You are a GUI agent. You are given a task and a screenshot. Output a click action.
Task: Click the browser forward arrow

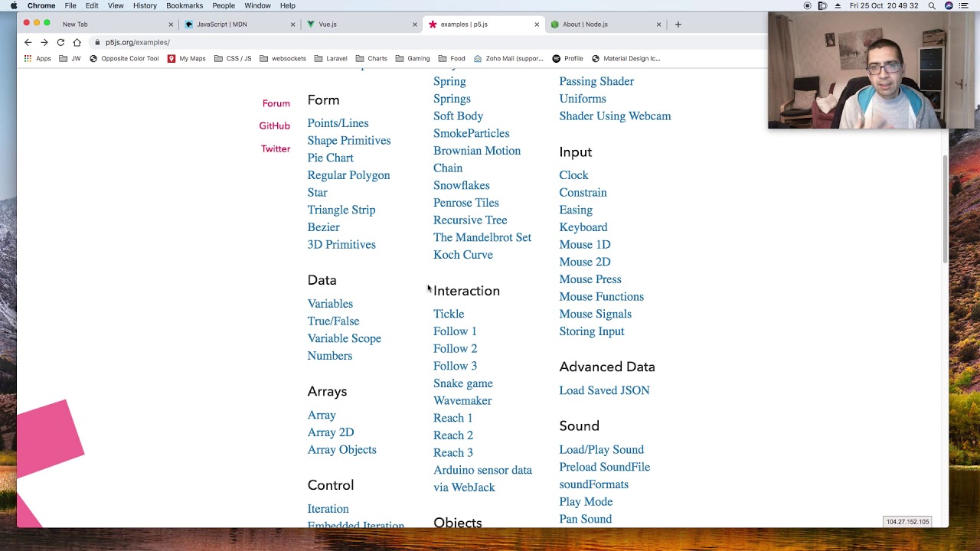point(44,42)
